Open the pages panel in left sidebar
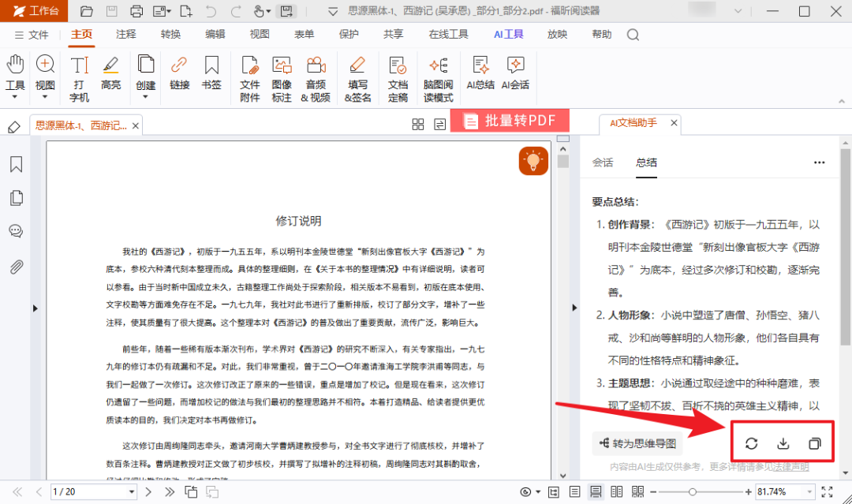This screenshot has height=504, width=852. click(17, 198)
